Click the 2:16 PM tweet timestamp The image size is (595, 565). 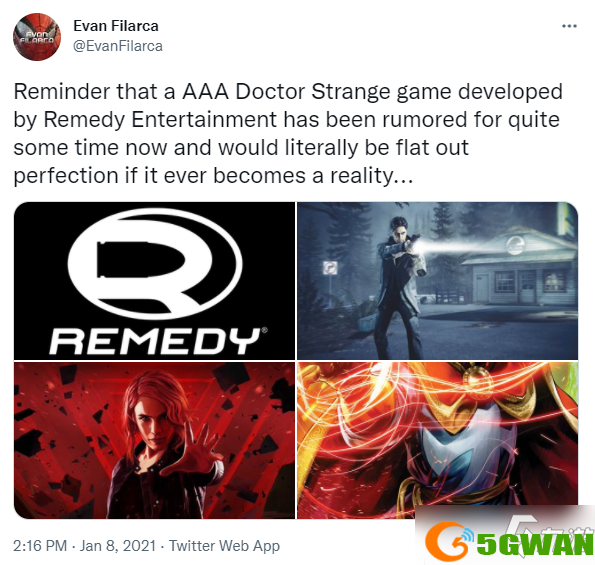click(x=40, y=546)
